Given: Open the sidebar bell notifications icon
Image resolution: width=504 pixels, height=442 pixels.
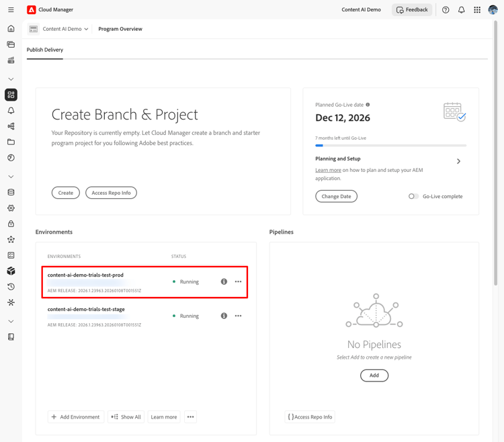Looking at the screenshot, I should [11, 110].
